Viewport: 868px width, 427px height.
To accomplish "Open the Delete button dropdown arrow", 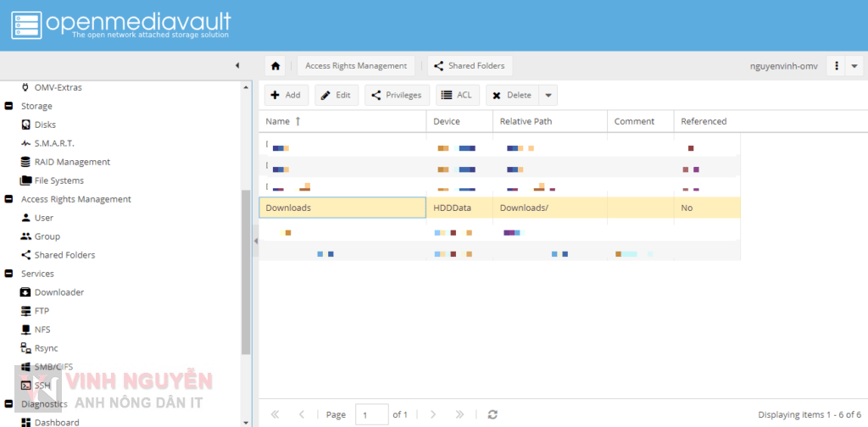I will [x=548, y=96].
